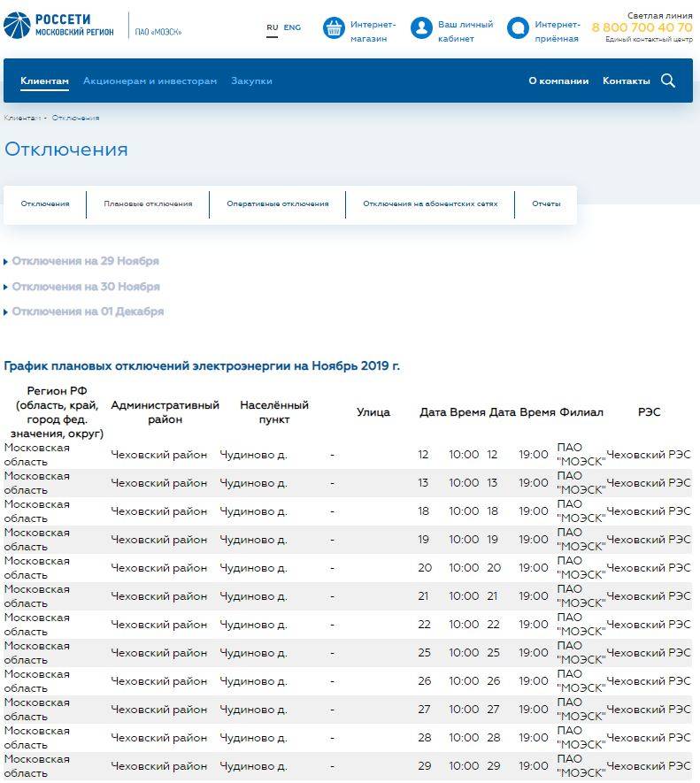Click start date 13 in the table

coord(423,483)
